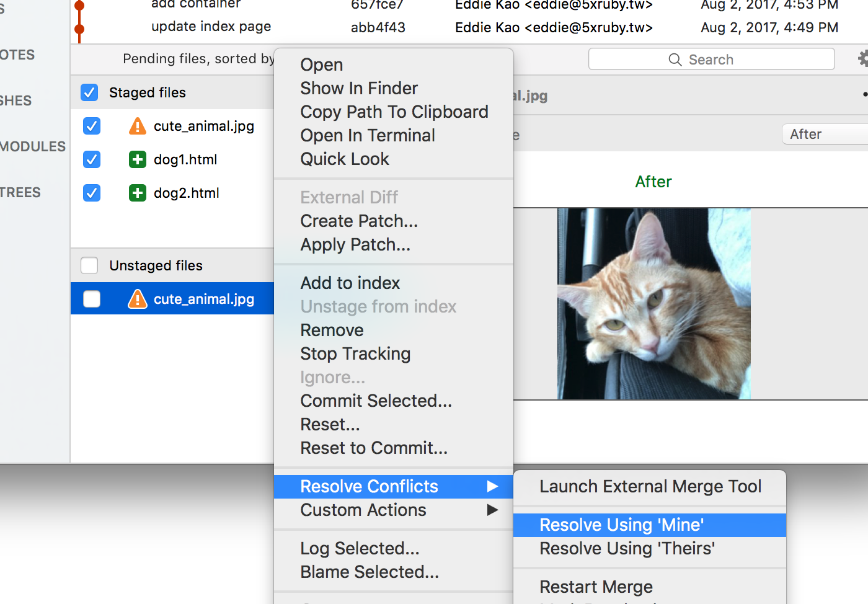Click the orange cat image preview
This screenshot has height=604, width=868.
(x=653, y=304)
